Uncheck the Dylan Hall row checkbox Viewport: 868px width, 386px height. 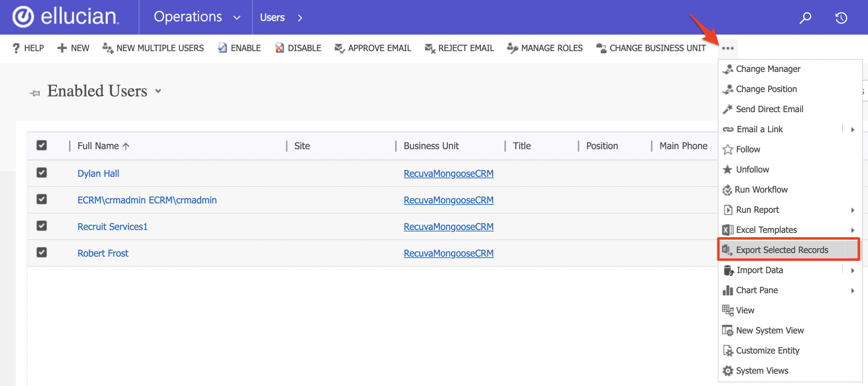click(x=42, y=173)
